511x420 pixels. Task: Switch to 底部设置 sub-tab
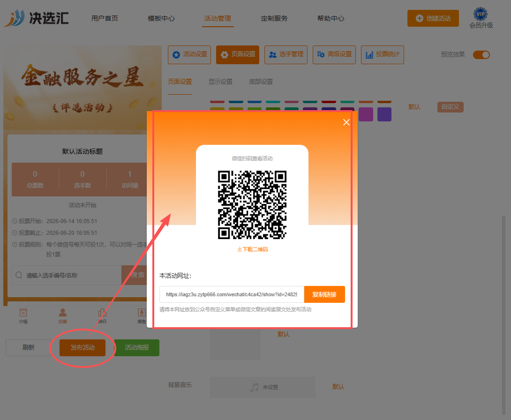pyautogui.click(x=261, y=82)
